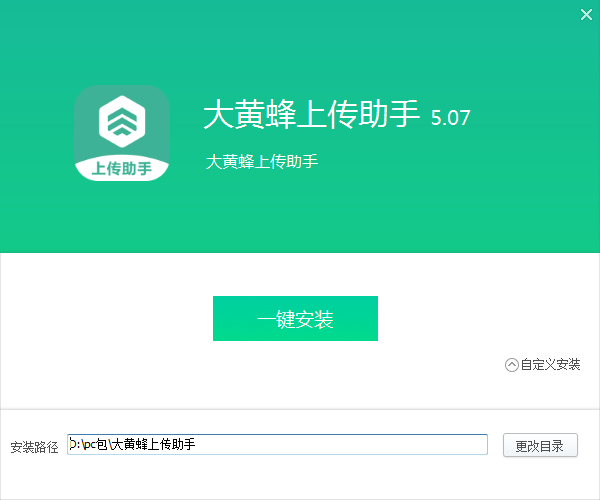Click the blank white area left of 一键安装
This screenshot has width=600, height=500.
tap(110, 319)
